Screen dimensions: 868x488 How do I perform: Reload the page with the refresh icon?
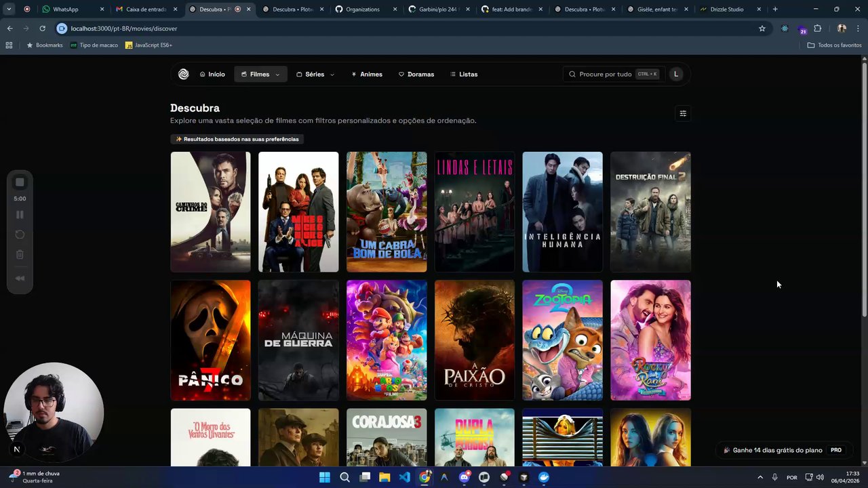(42, 28)
